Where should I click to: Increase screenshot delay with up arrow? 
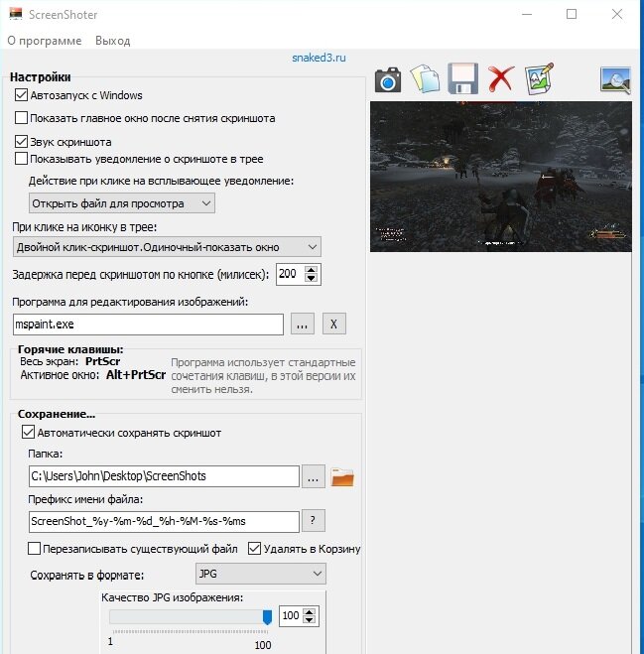pyautogui.click(x=311, y=270)
